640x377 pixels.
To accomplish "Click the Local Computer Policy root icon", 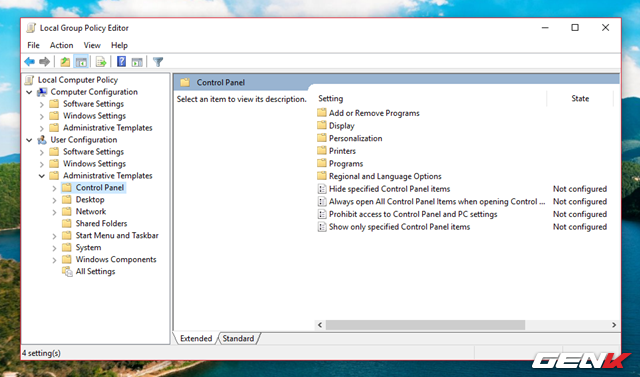I will click(30, 80).
